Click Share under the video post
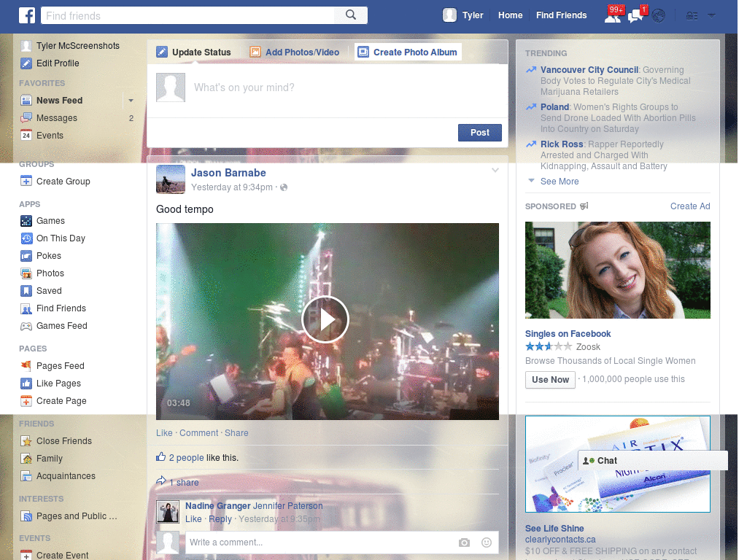 point(236,433)
